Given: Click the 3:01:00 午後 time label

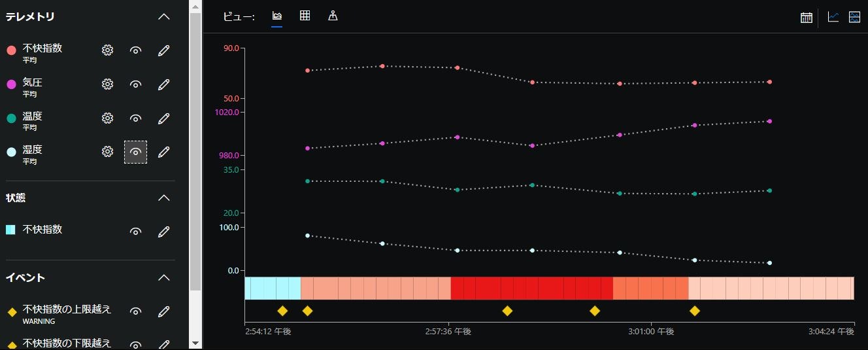Looking at the screenshot, I should coord(651,332).
